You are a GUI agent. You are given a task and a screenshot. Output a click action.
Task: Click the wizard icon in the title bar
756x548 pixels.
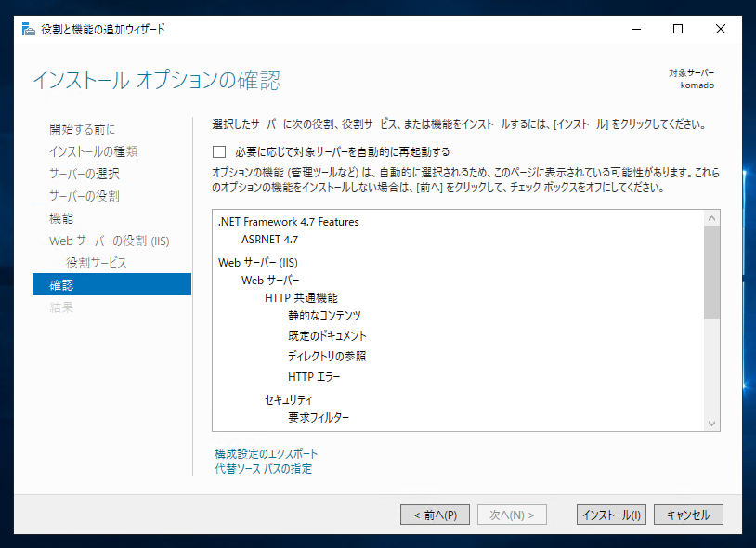pos(29,30)
